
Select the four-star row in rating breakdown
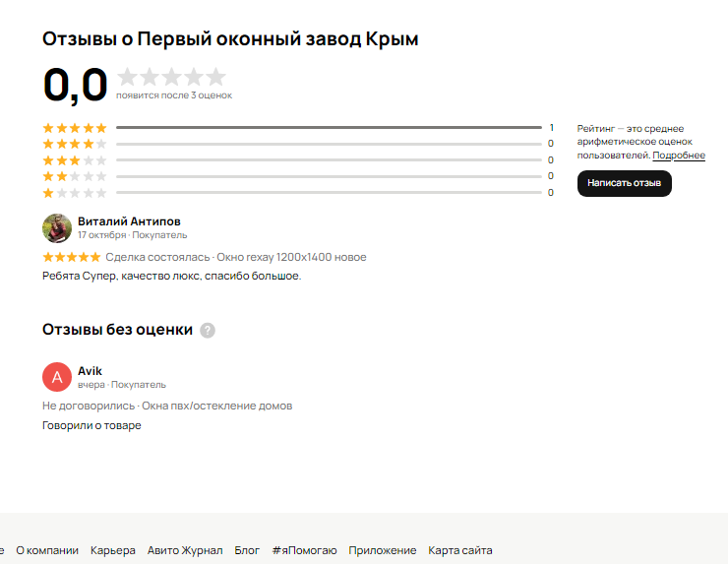coord(75,144)
